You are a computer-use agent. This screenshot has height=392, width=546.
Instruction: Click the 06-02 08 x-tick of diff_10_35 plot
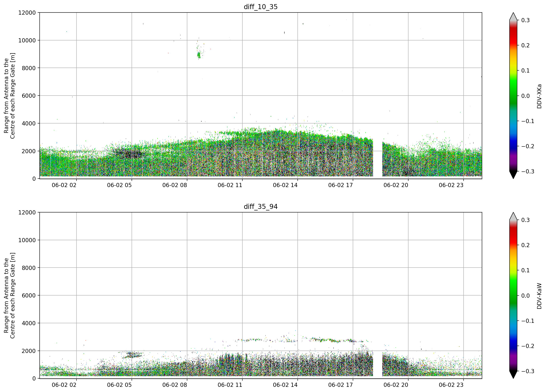(x=175, y=185)
